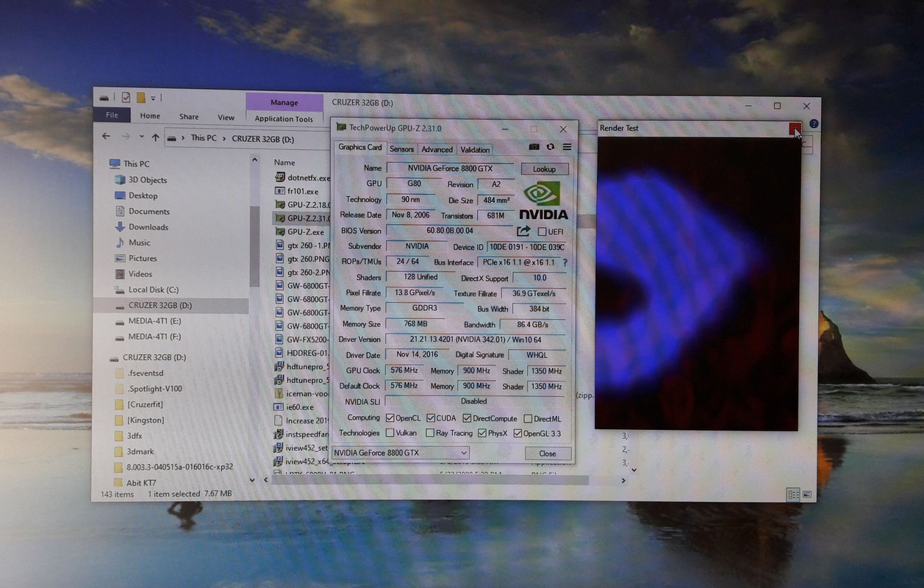
Task: Toggle the UEFI checkbox
Action: [x=542, y=232]
